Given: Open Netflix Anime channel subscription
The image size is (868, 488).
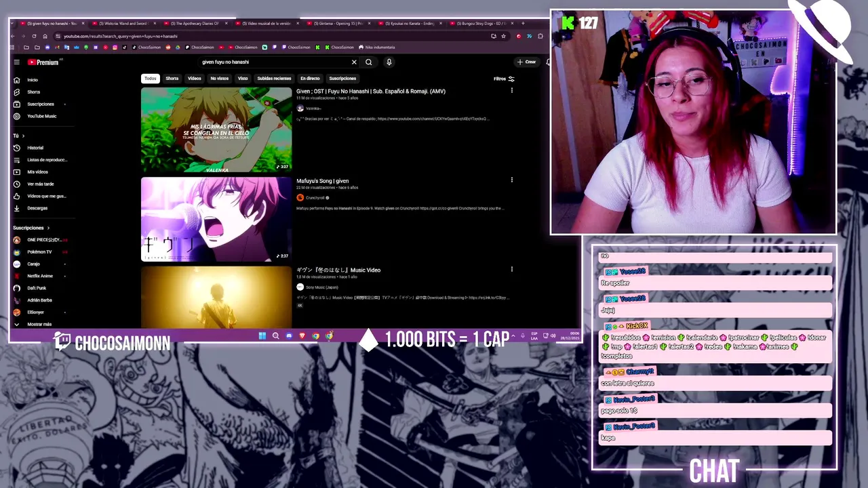Looking at the screenshot, I should tap(39, 277).
